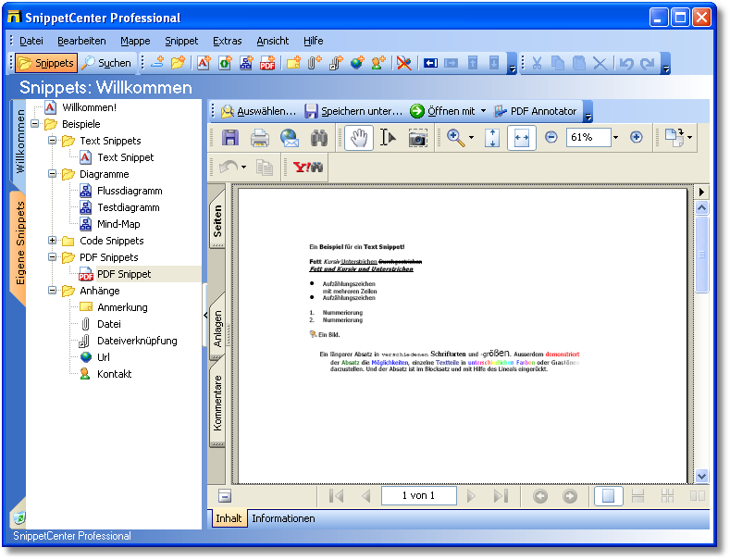Click Speichern unter… button
Viewport: 730px width, 560px height.
353,111
